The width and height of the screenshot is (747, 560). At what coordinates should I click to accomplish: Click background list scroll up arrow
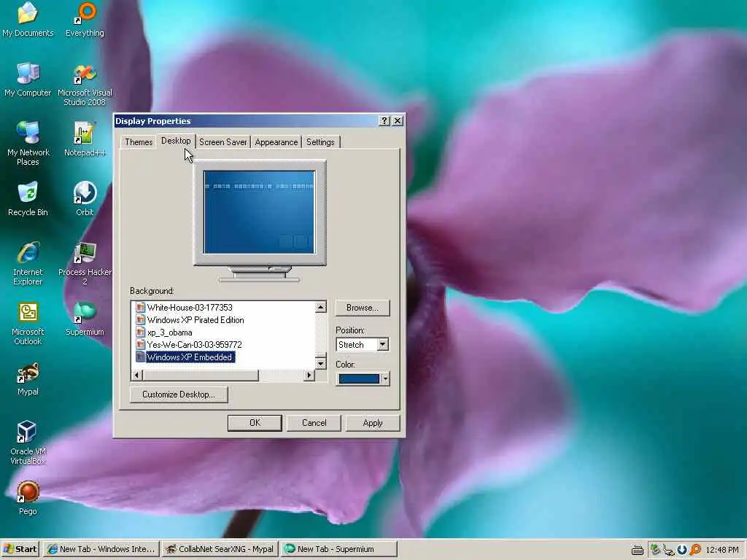pyautogui.click(x=321, y=307)
